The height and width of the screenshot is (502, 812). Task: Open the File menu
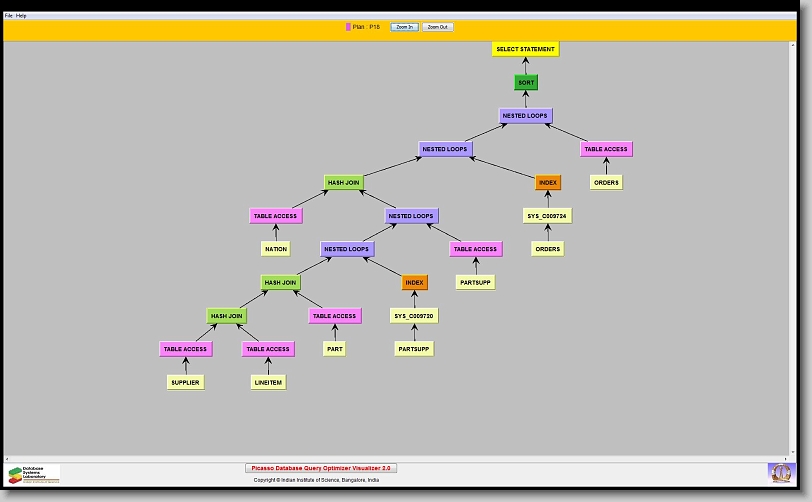[9, 16]
